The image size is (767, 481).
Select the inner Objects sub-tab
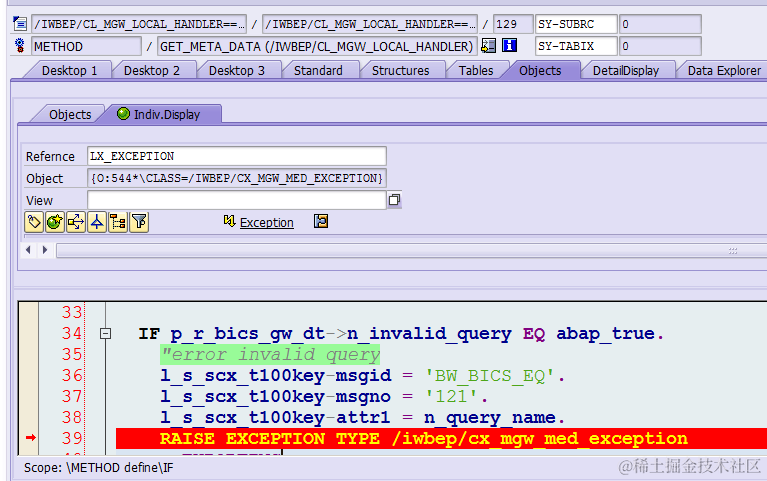[70, 115]
